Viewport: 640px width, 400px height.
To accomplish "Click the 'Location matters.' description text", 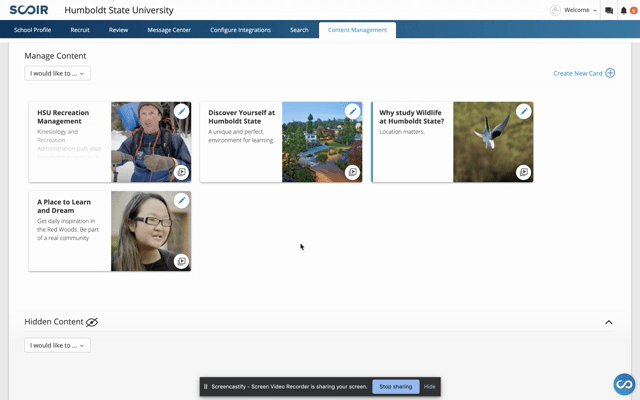I will (402, 132).
